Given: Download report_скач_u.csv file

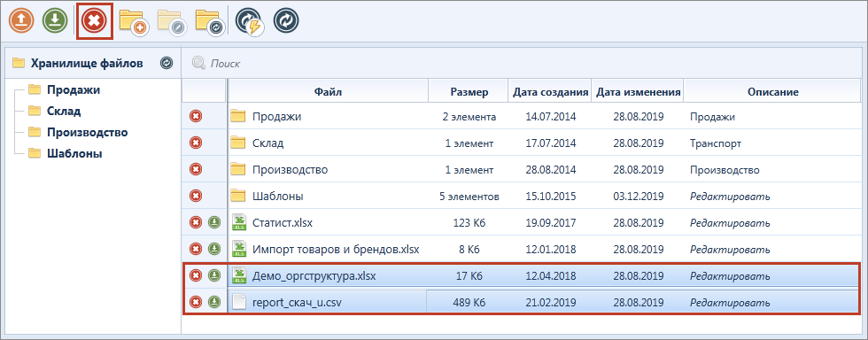Looking at the screenshot, I should pyautogui.click(x=213, y=302).
